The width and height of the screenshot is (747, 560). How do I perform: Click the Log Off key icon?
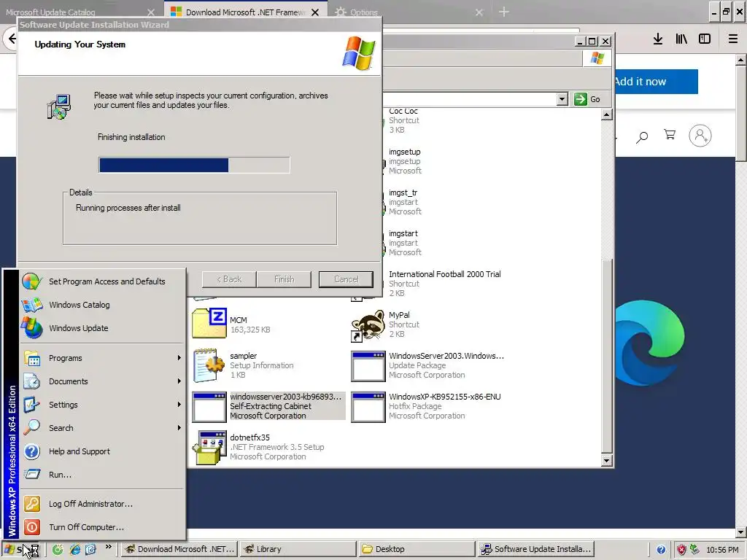pyautogui.click(x=32, y=504)
